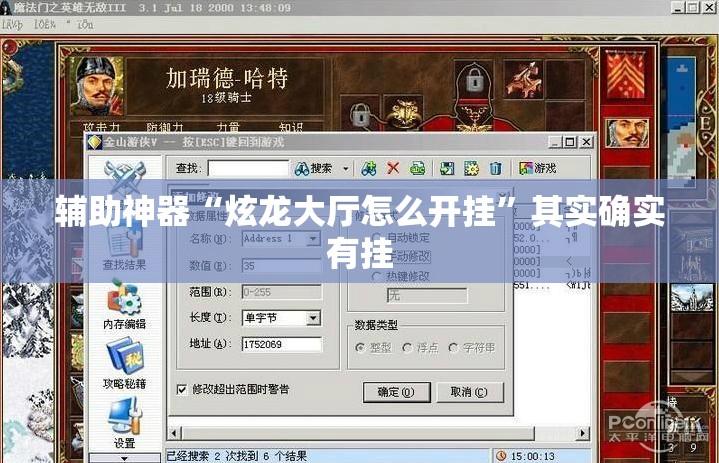
Task: Select the snowy town thumbnail in game town list
Action: pyautogui.click(x=692, y=298)
